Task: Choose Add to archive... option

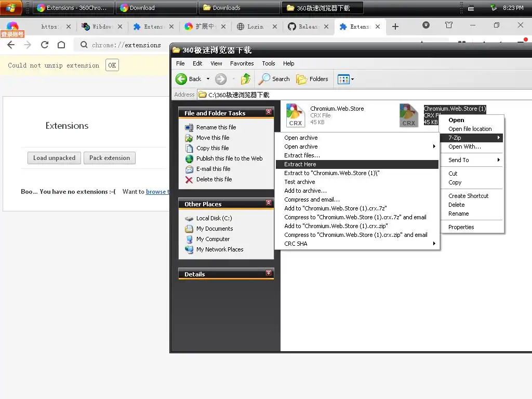Action: (356, 191)
